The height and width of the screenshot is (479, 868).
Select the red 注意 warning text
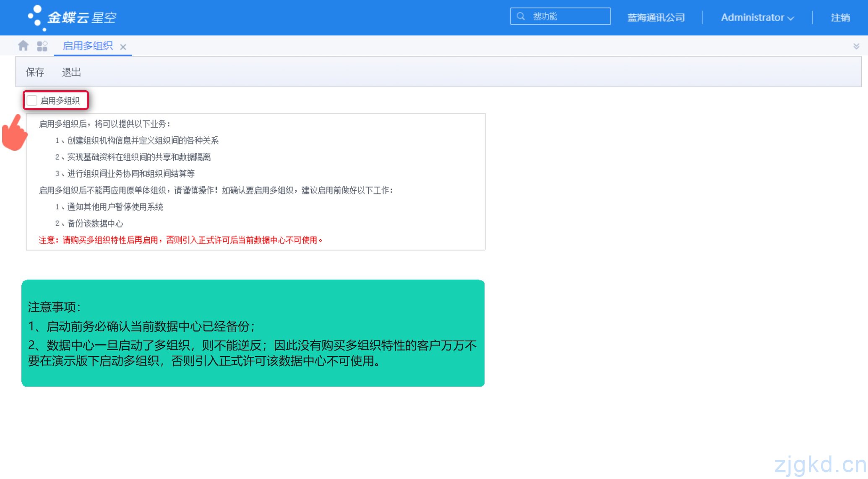tap(181, 240)
